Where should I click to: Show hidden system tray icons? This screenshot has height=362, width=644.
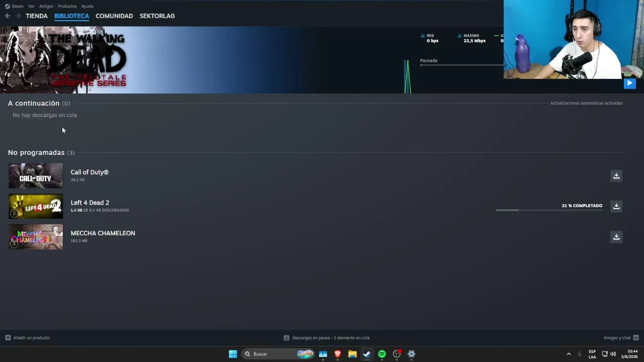pos(569,354)
